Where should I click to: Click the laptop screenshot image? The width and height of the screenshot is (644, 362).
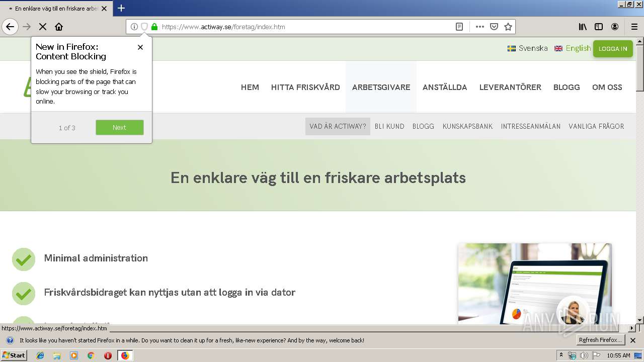pos(535,283)
